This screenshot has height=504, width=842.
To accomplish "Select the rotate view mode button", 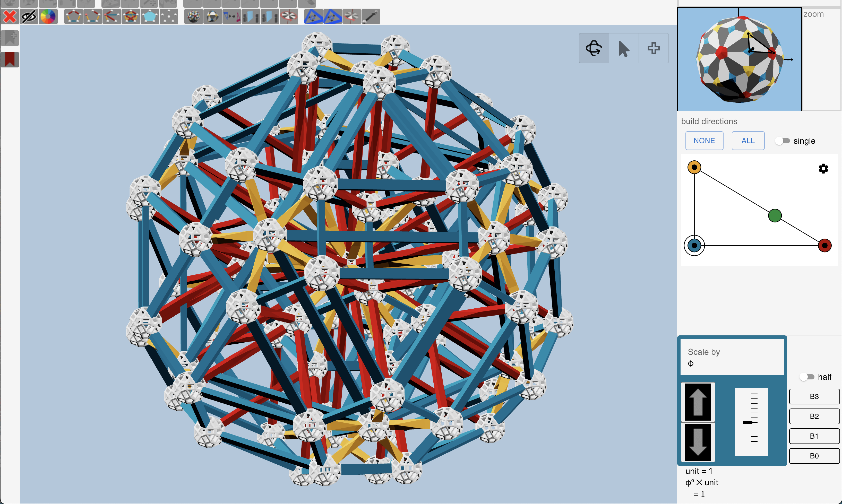I will pos(594,48).
